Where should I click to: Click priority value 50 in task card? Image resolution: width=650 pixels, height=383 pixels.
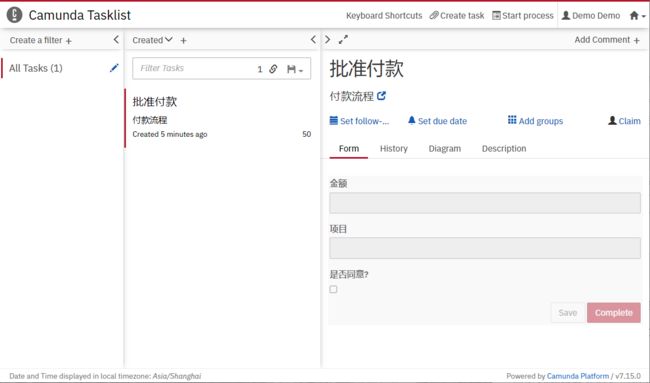306,134
